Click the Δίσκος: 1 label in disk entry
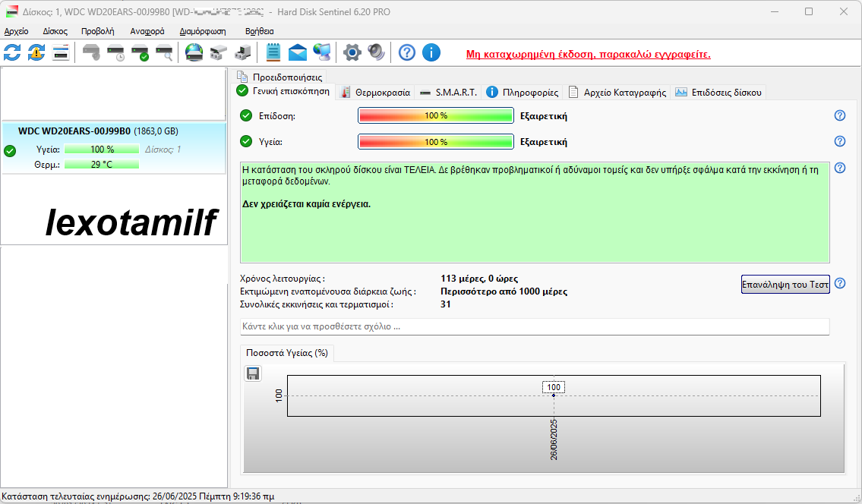The height and width of the screenshot is (504, 862). [163, 150]
